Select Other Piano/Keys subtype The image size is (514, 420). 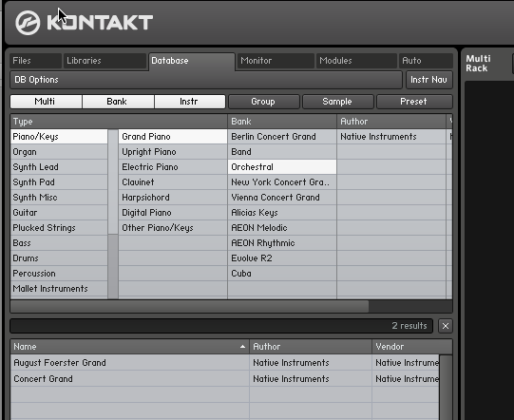tap(173, 227)
